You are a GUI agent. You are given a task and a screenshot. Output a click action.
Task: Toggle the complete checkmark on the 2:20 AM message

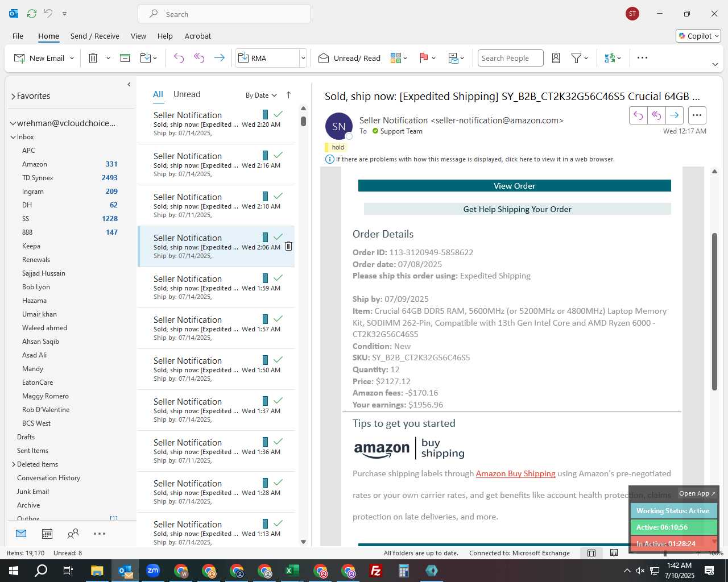coord(278,114)
